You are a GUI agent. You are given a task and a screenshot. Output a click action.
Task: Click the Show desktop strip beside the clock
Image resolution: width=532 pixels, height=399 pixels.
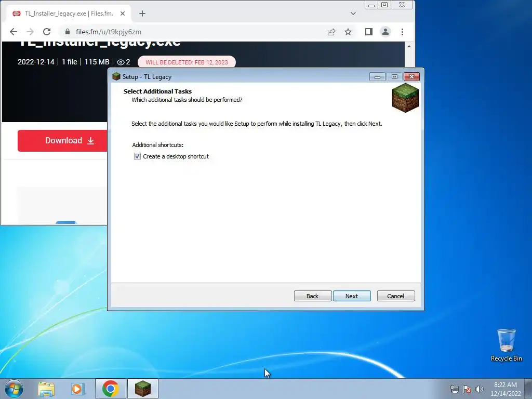[528, 389]
